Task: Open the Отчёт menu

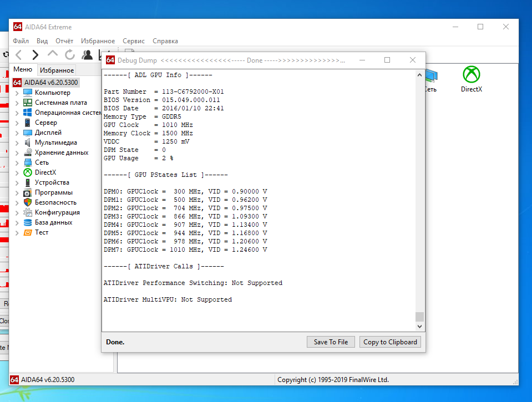Action: tap(64, 40)
